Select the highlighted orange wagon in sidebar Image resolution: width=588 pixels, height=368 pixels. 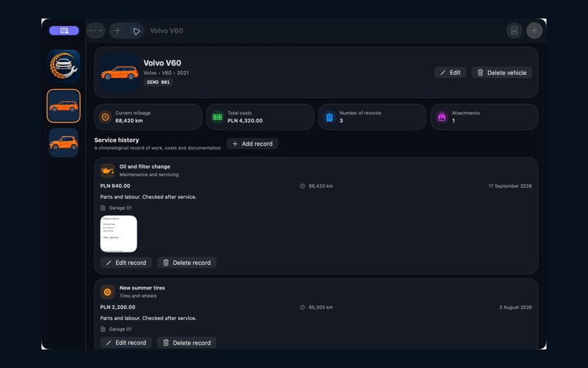pyautogui.click(x=64, y=106)
